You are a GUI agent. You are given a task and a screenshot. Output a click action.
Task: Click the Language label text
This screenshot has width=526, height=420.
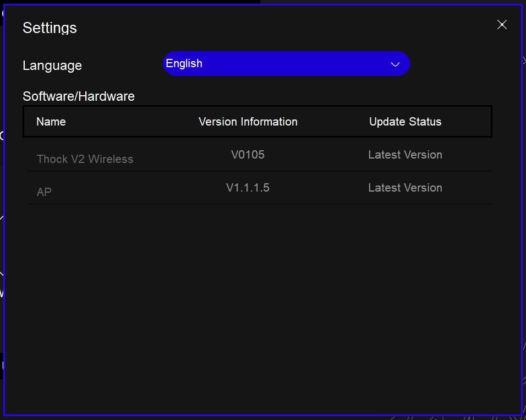click(x=52, y=66)
